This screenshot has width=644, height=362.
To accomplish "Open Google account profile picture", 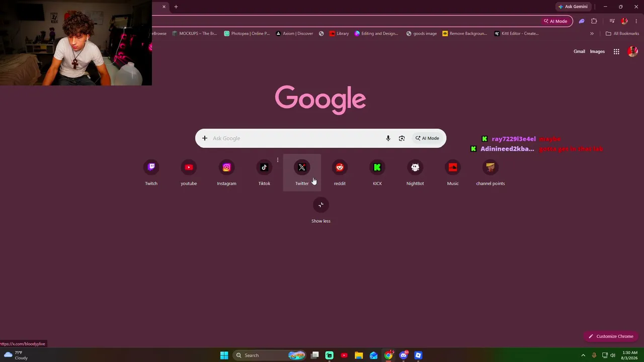I will coord(633,51).
